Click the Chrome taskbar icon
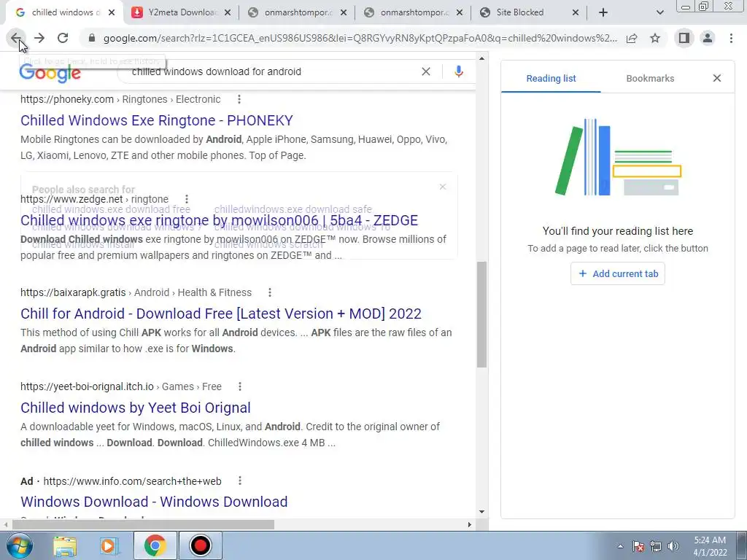Image resolution: width=747 pixels, height=560 pixels. [x=155, y=545]
